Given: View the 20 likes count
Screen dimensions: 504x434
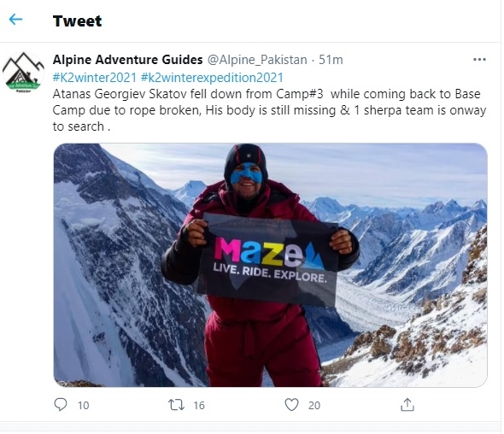Looking at the screenshot, I should coord(314,406).
